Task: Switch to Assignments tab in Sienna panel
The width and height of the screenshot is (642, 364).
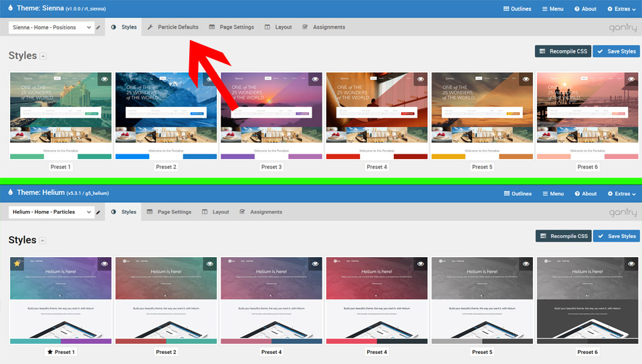Action: [x=324, y=27]
